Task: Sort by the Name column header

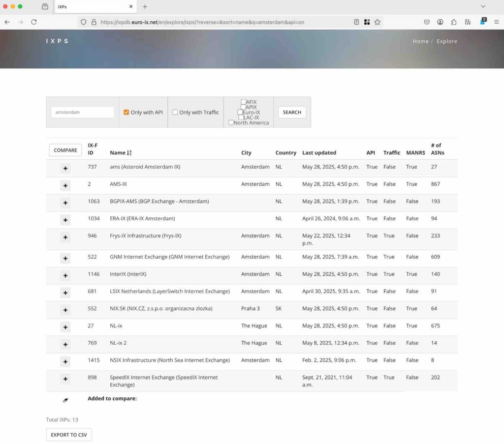Action: (121, 153)
